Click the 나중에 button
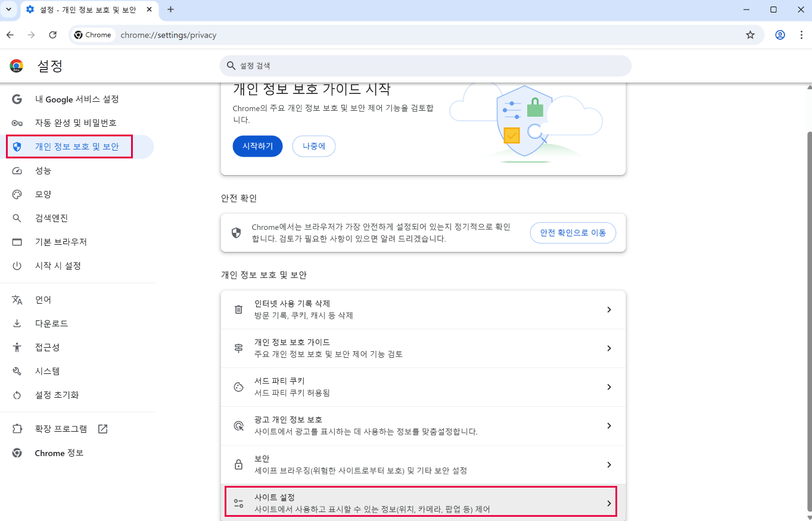This screenshot has height=521, width=812. [x=313, y=146]
